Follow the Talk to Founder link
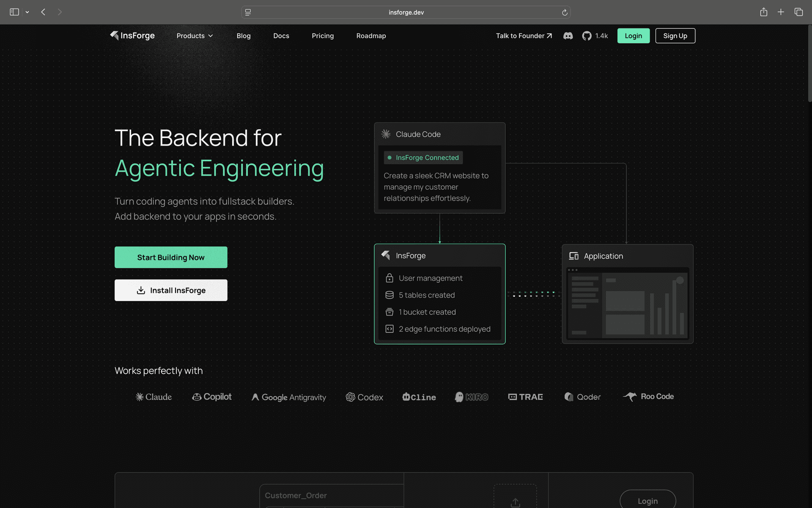The image size is (812, 508). (x=524, y=36)
